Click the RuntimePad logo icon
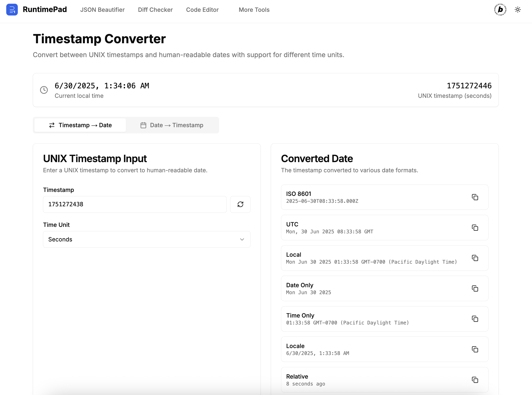 tap(12, 9)
